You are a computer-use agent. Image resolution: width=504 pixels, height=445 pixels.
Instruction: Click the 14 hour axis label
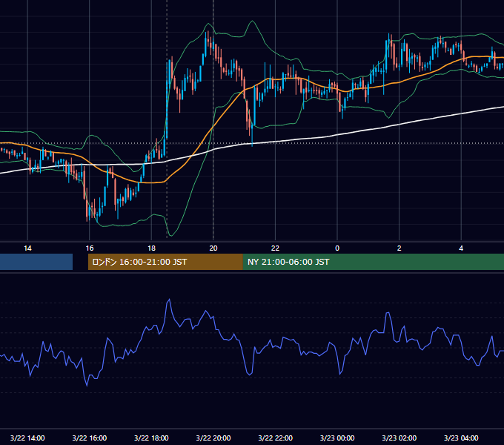[27, 248]
